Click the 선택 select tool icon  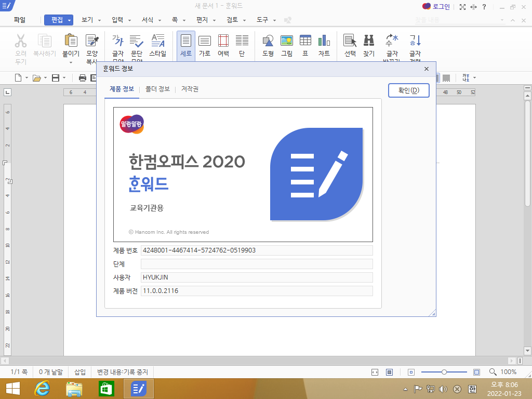[350, 41]
